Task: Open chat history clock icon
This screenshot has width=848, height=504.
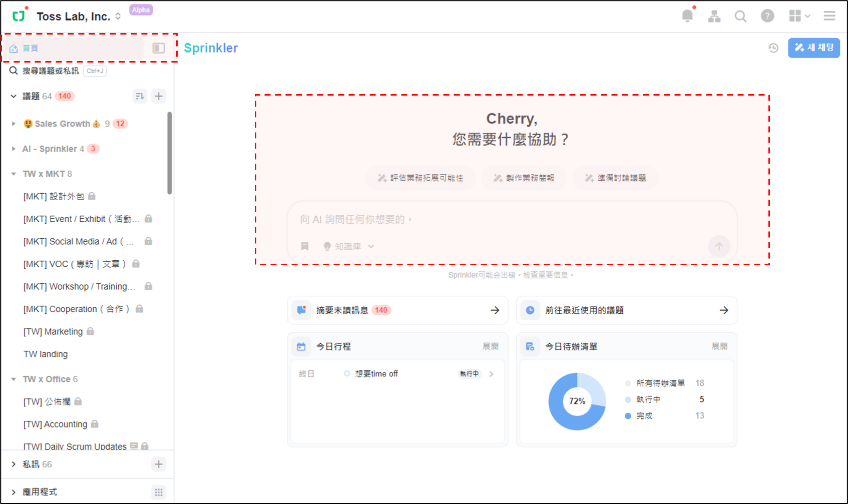Action: click(x=773, y=48)
